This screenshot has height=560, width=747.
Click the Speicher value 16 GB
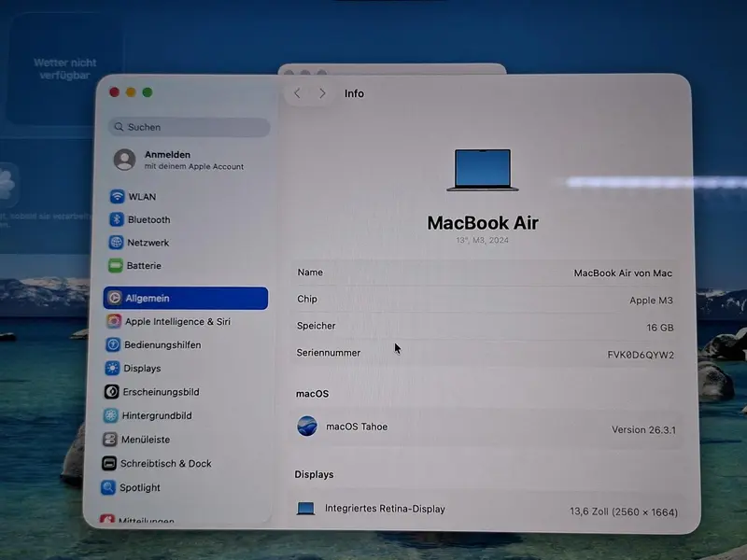click(x=660, y=328)
